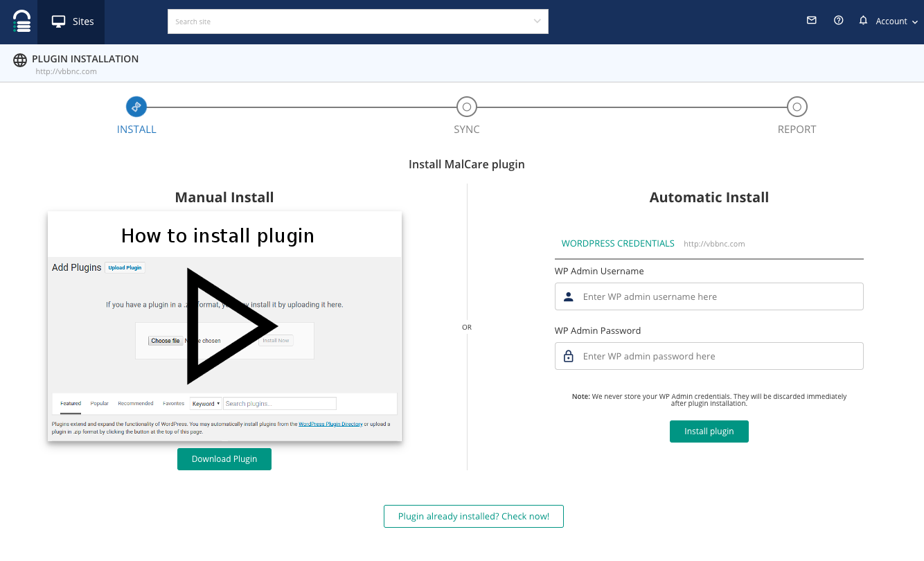Play the How to install plugin video
The image size is (924, 561).
pyautogui.click(x=232, y=326)
